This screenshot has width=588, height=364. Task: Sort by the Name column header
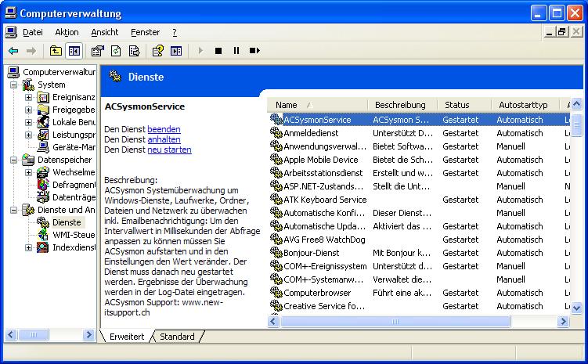pyautogui.click(x=317, y=105)
